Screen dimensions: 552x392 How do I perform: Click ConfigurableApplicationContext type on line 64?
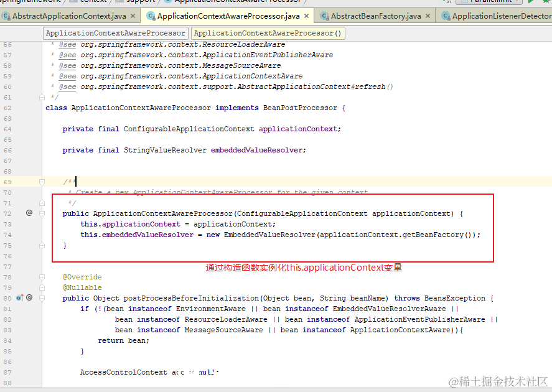click(189, 129)
